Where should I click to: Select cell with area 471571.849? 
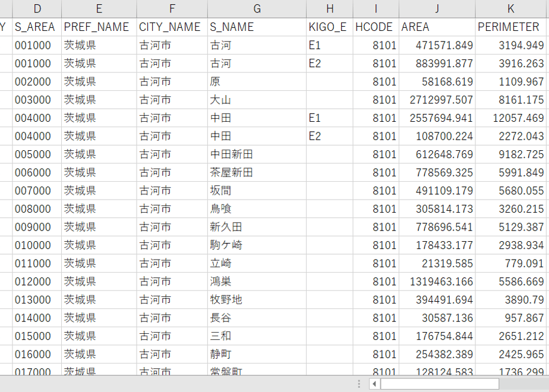437,45
